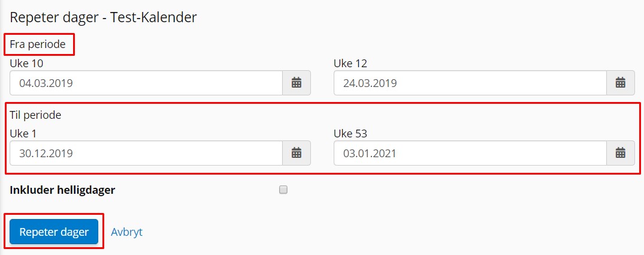Click the Uke 12 field label
The width and height of the screenshot is (644, 255).
350,64
